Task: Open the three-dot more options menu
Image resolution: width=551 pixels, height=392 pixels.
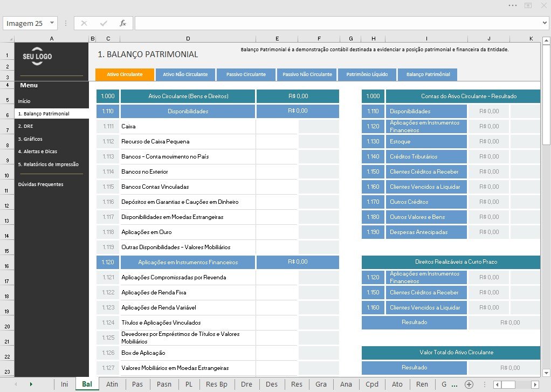Action: point(512,5)
